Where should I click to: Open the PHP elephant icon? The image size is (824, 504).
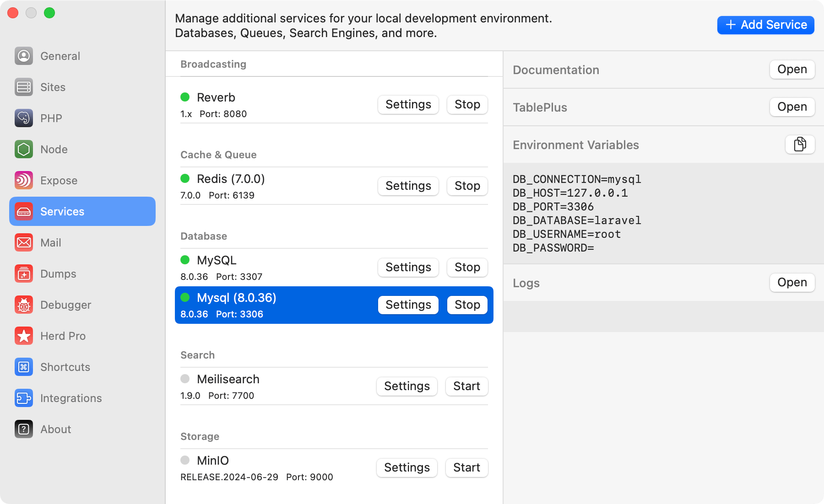click(24, 118)
